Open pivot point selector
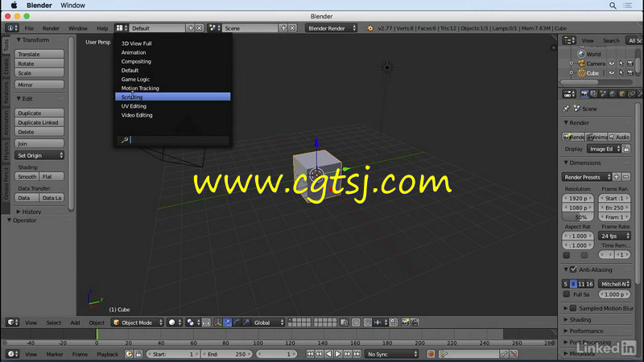The image size is (644, 362). [x=192, y=323]
